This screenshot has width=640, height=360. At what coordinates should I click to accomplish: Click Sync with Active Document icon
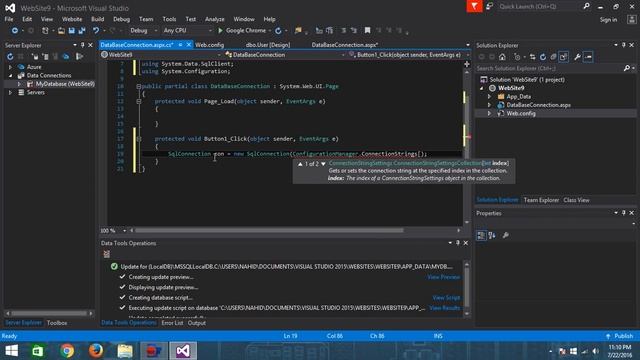pos(533,57)
